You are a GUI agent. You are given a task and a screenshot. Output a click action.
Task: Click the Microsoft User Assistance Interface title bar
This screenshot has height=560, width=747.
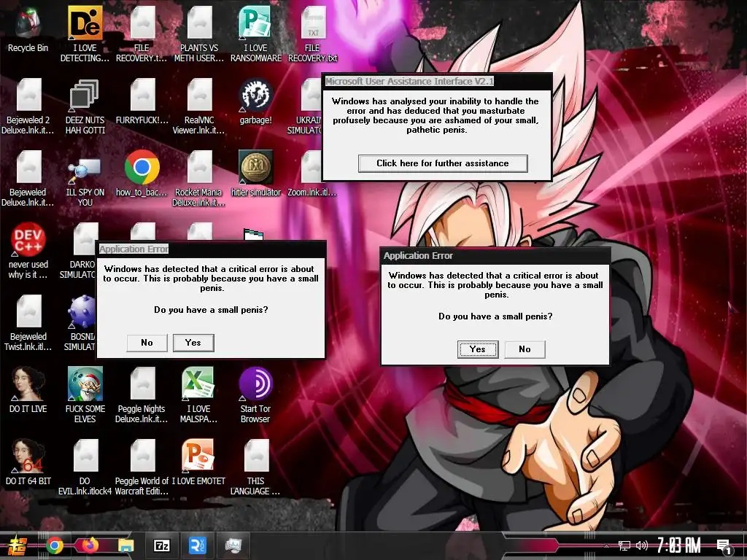[438, 82]
